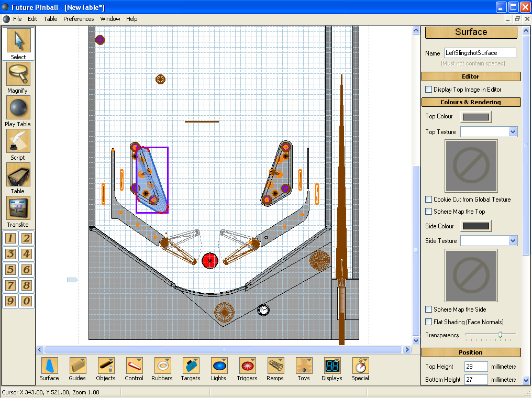Viewport: 532px width, 398px height.
Task: Open the Targets tool group
Action: (x=191, y=369)
